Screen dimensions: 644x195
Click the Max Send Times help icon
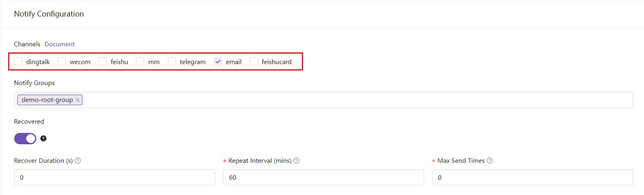click(x=490, y=161)
